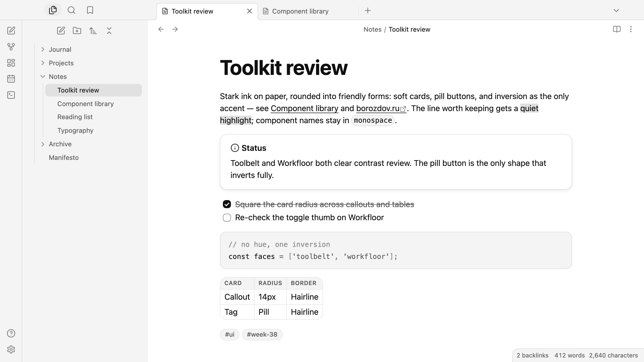The image size is (644, 362).
Task: Click new note icon in explorer toolbar
Action: (x=61, y=31)
